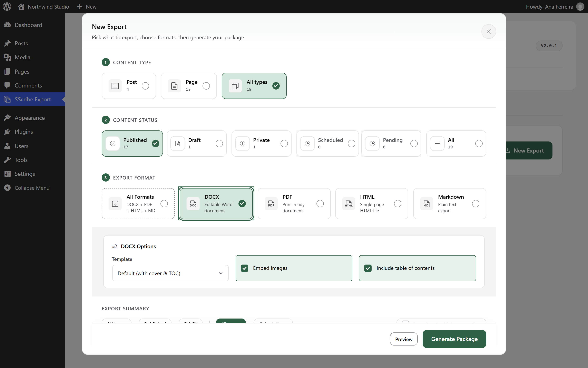The width and height of the screenshot is (588, 368).
Task: Choose the Private status radio
Action: click(284, 144)
